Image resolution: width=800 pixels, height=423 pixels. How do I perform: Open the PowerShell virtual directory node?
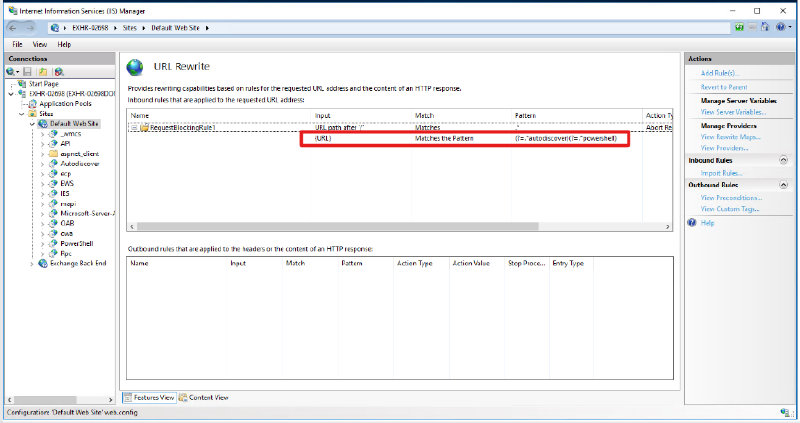click(77, 243)
